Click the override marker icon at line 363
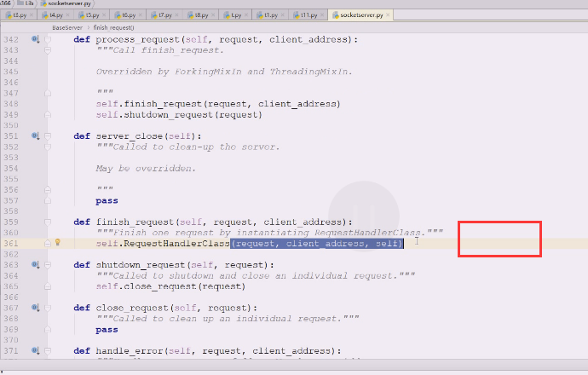The image size is (588, 375). [35, 265]
